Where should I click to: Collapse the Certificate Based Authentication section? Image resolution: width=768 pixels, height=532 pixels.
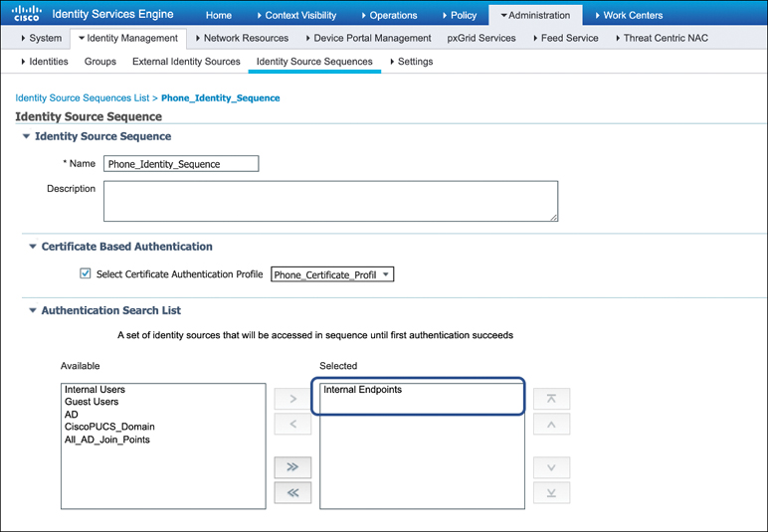pyautogui.click(x=32, y=247)
